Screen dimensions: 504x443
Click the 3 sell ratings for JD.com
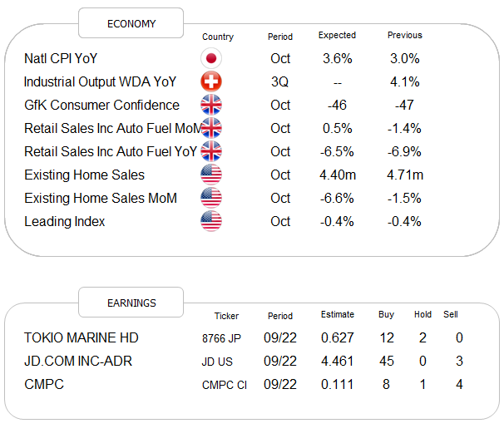[x=459, y=362]
